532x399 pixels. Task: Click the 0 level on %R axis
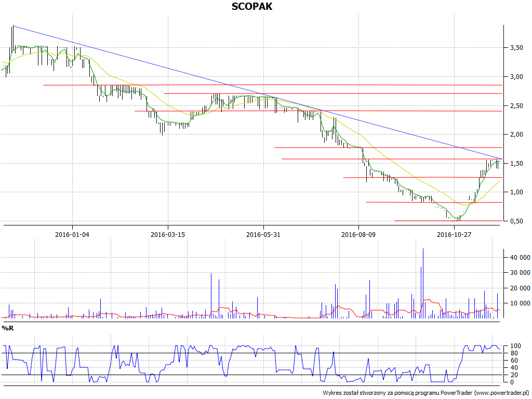pos(512,382)
